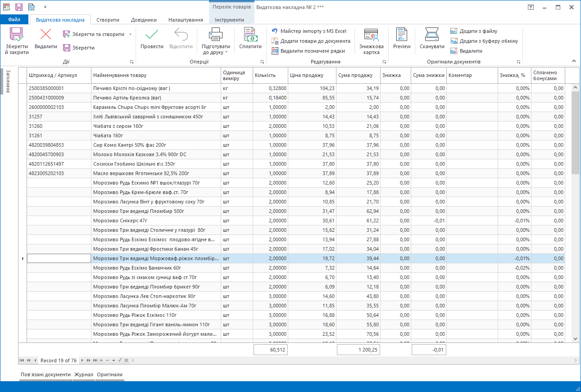Go to last record in navigator

[x=95, y=360]
